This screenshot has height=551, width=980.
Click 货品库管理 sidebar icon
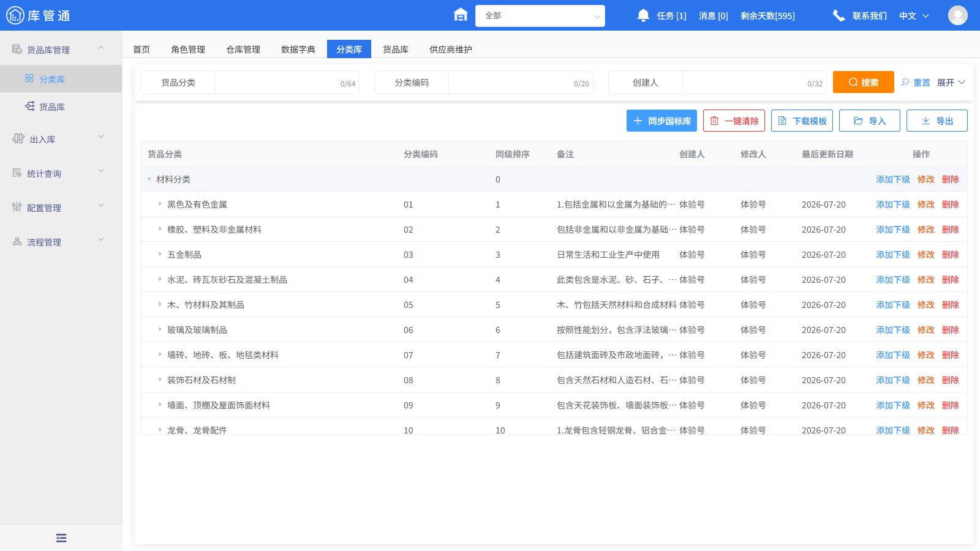click(17, 49)
